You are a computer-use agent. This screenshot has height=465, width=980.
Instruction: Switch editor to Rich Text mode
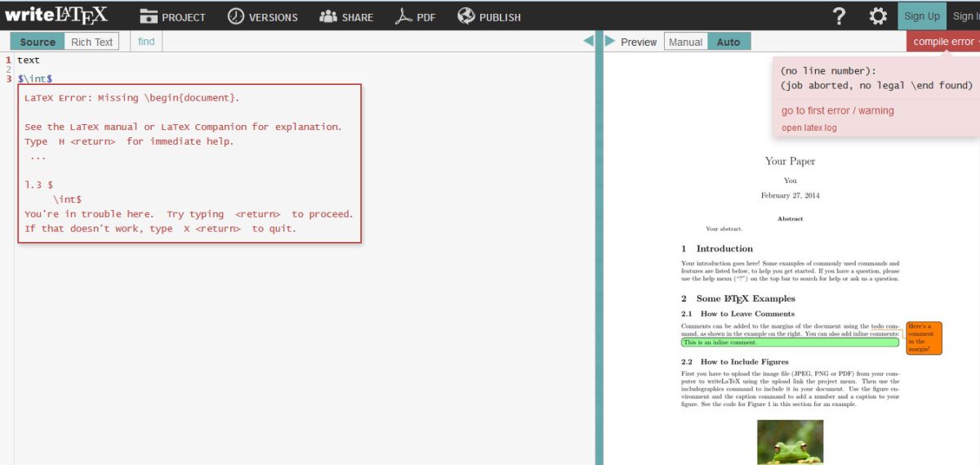(91, 42)
